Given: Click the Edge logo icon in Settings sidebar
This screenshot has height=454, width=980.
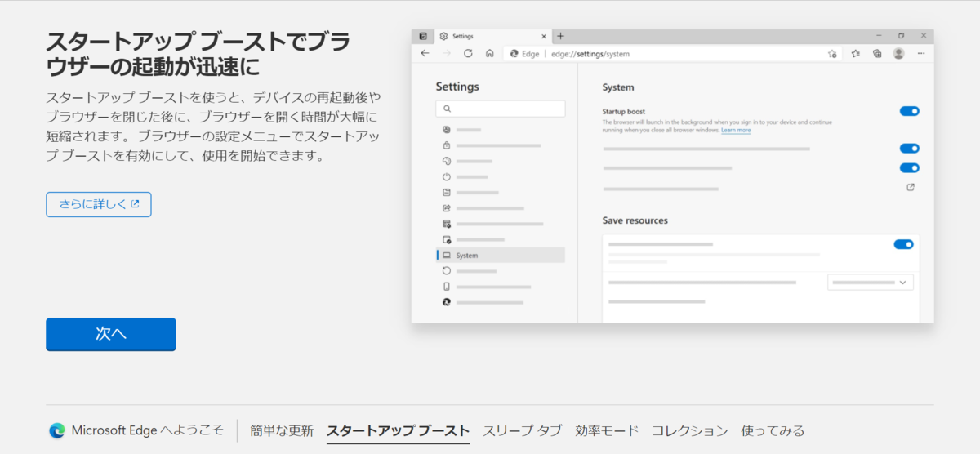Looking at the screenshot, I should 447,302.
